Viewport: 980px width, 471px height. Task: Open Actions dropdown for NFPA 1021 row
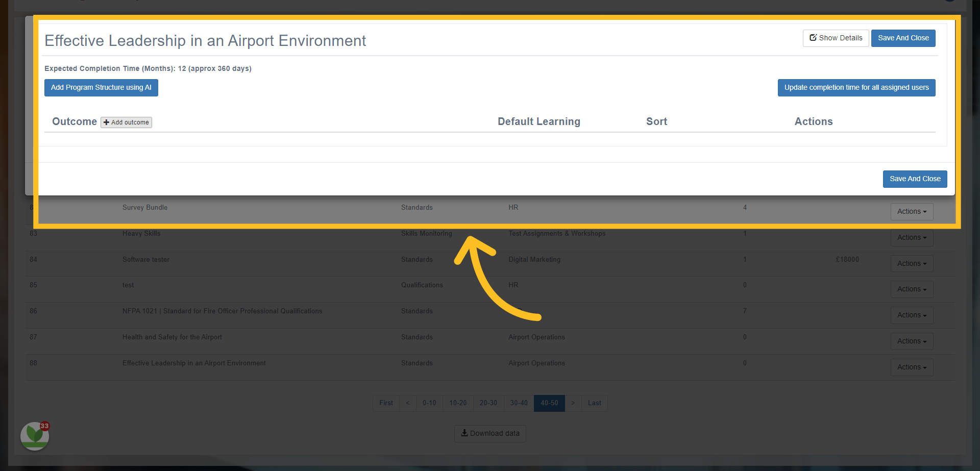[x=912, y=315]
